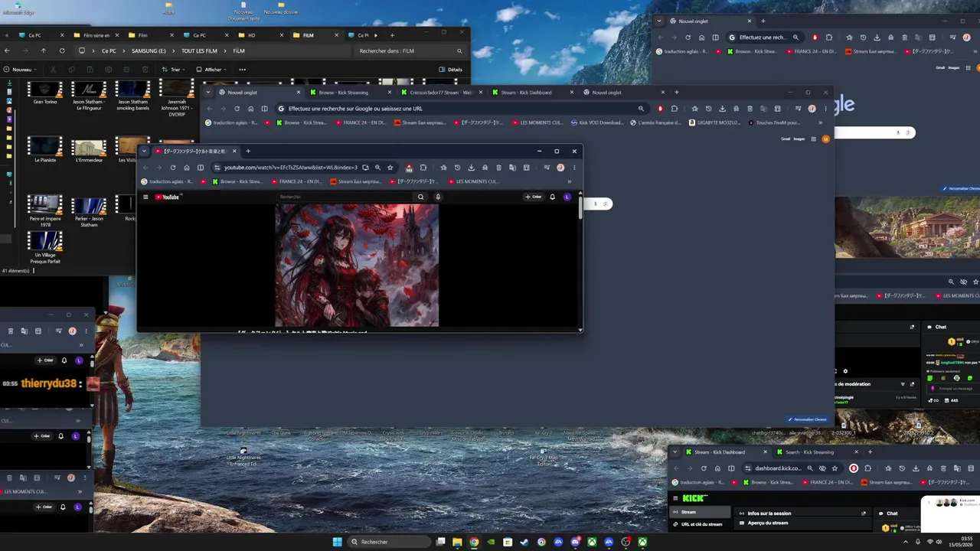Refresh the FILM folder in File Explorer

pos(63,51)
